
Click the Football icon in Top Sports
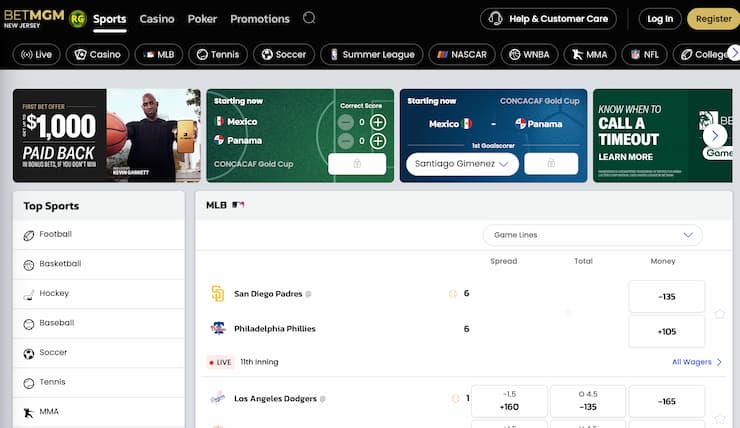tap(29, 235)
